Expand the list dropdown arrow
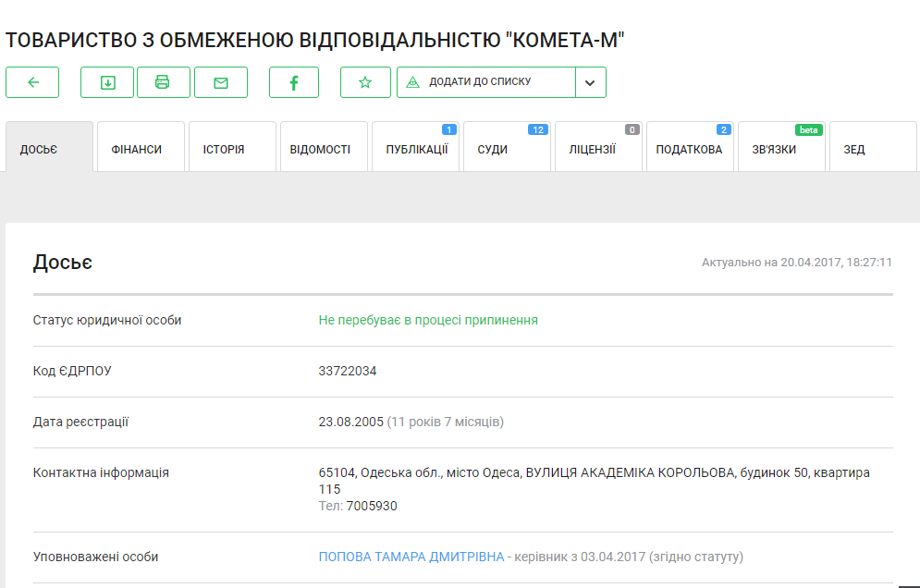This screenshot has width=920, height=588. tap(591, 82)
